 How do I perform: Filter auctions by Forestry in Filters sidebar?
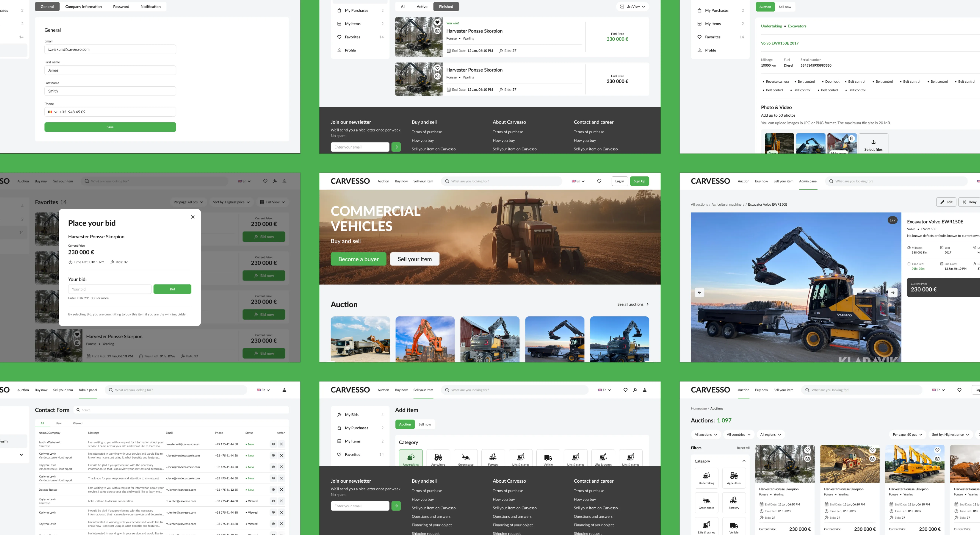click(734, 503)
